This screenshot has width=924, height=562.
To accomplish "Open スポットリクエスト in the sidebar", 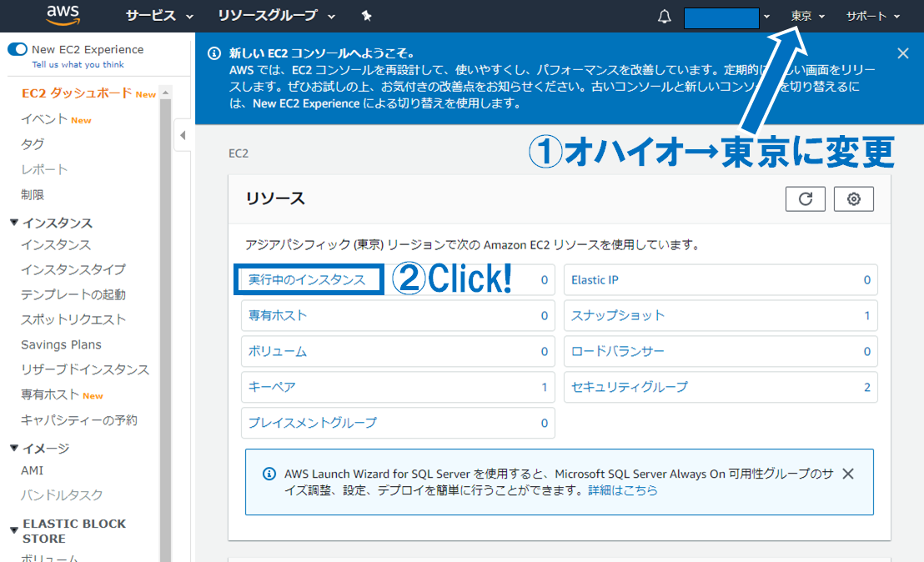I will [73, 320].
